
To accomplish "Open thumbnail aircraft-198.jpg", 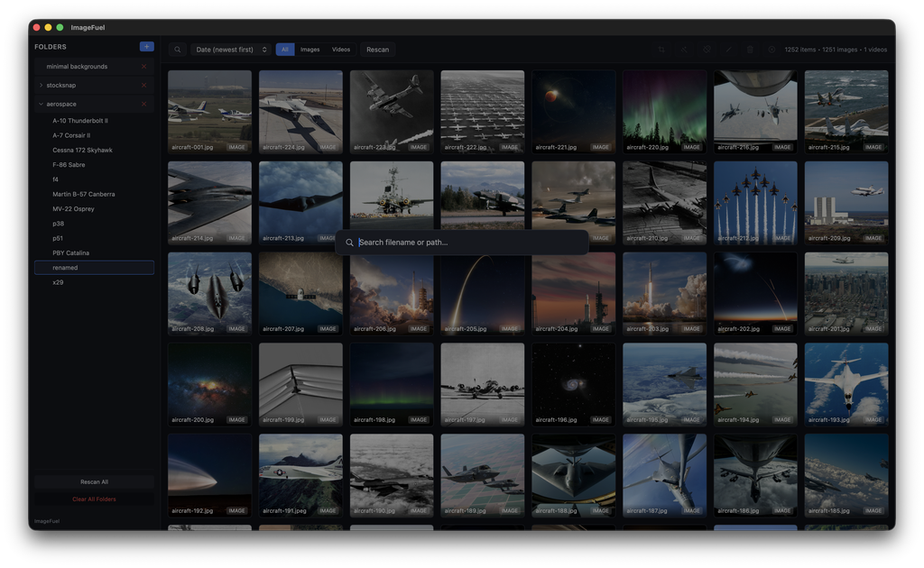I will [392, 385].
